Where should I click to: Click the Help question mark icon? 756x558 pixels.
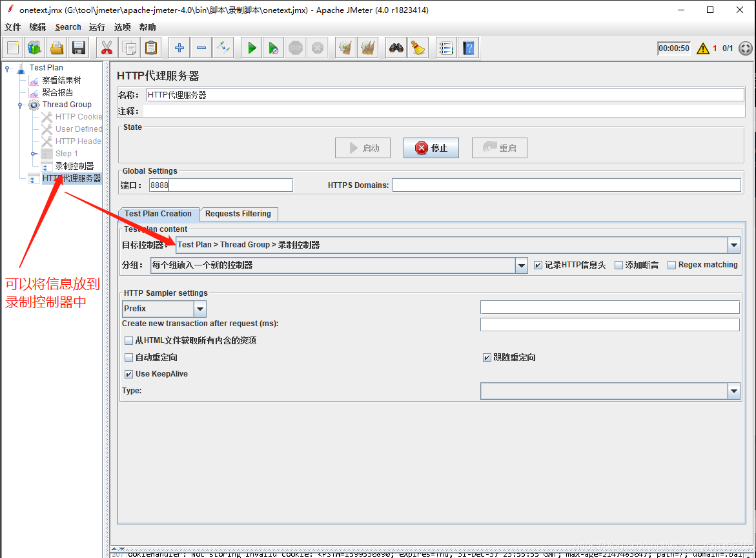coord(468,48)
